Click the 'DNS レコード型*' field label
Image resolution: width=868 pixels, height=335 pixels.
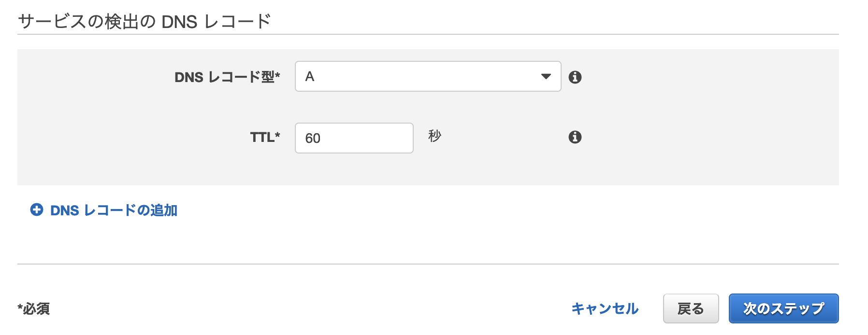(227, 77)
